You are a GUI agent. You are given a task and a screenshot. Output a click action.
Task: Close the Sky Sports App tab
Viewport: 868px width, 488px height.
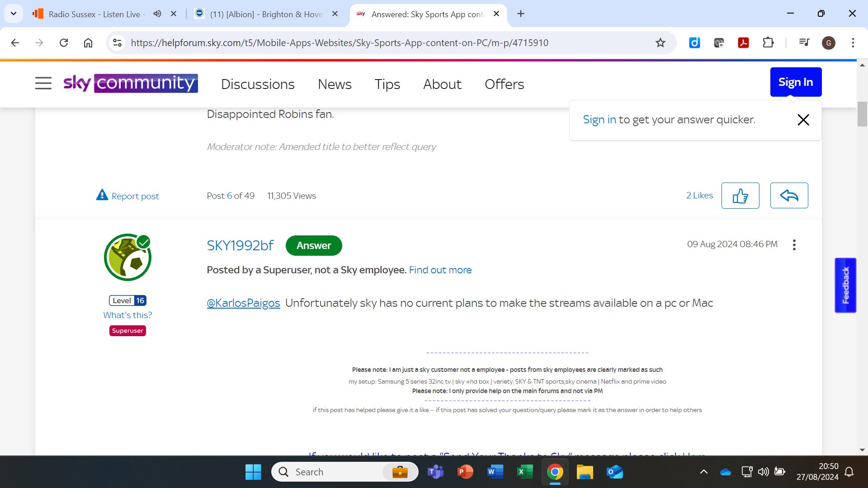coord(496,14)
